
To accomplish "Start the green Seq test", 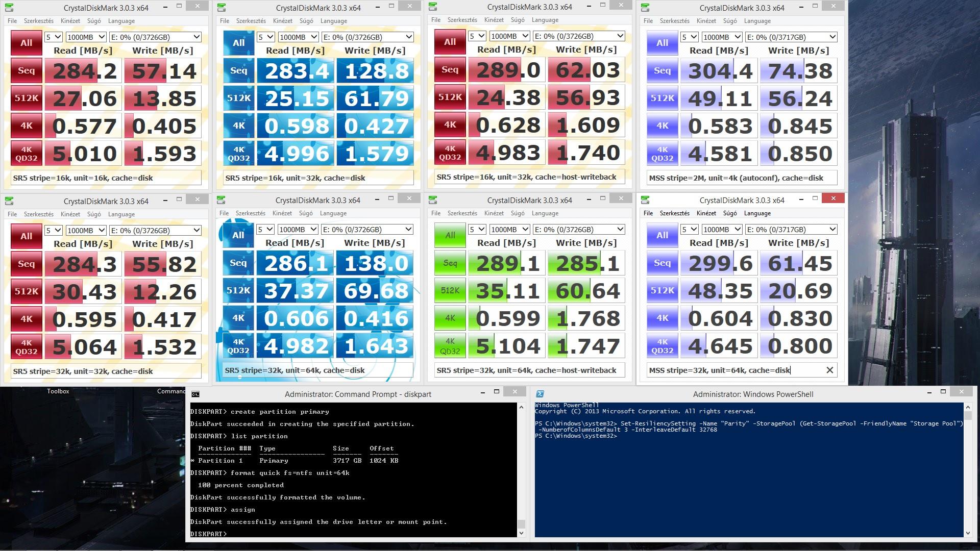I will point(450,263).
